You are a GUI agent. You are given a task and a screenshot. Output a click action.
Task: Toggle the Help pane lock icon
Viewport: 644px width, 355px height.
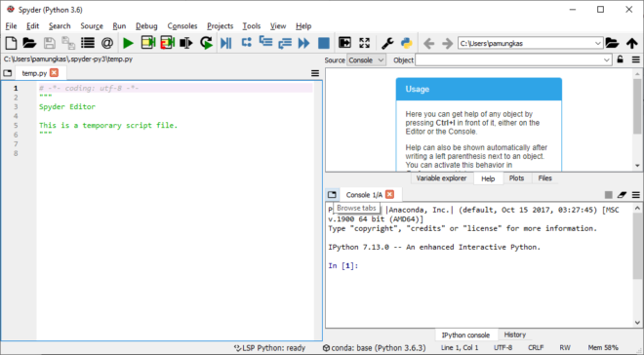click(x=621, y=59)
